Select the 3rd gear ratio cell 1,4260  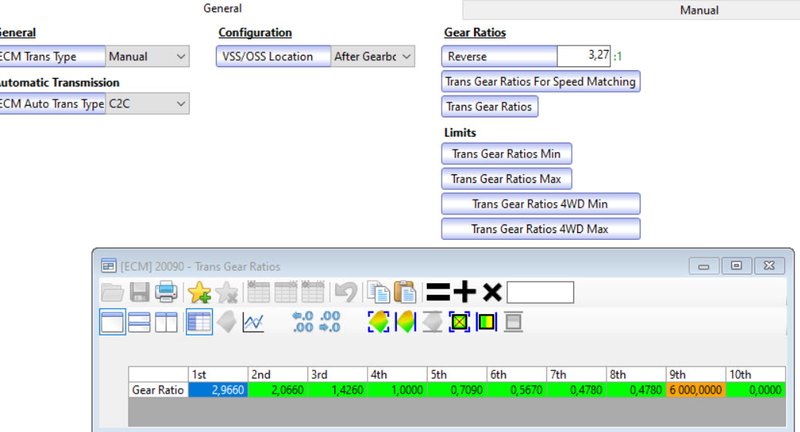337,390
